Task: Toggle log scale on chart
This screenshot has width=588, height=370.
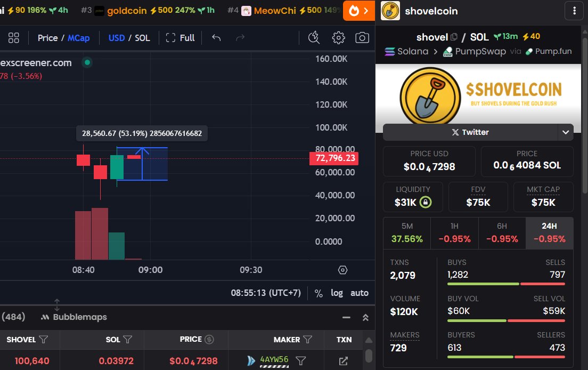Action: coord(337,293)
